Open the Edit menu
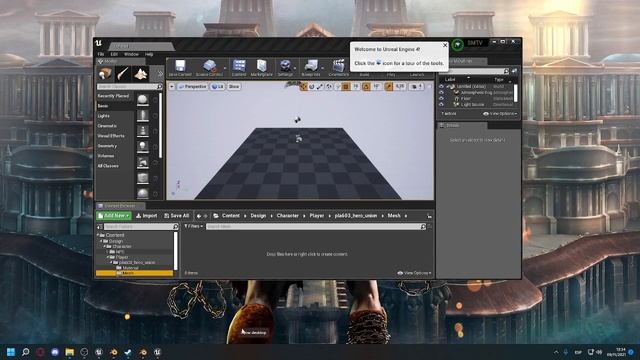This screenshot has height=360, width=640. click(x=114, y=54)
